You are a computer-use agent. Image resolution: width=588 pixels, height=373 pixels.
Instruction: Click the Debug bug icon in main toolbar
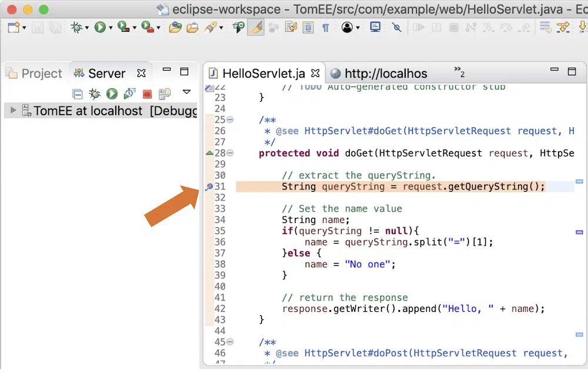(x=76, y=27)
